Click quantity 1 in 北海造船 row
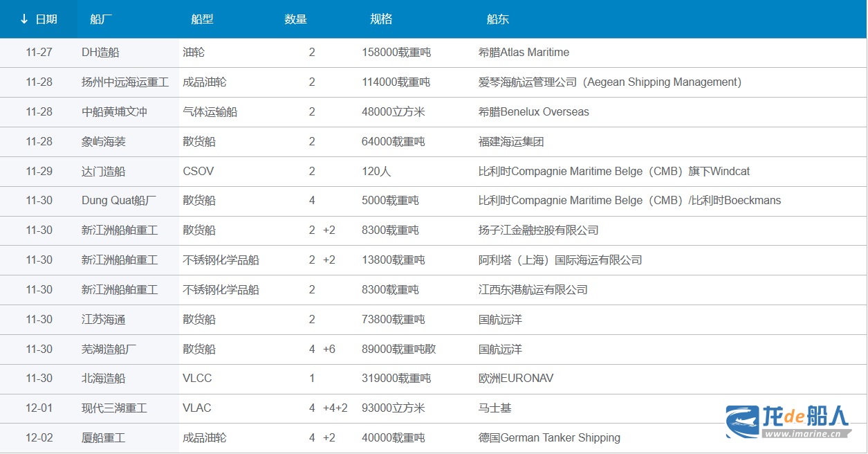 pyautogui.click(x=312, y=379)
